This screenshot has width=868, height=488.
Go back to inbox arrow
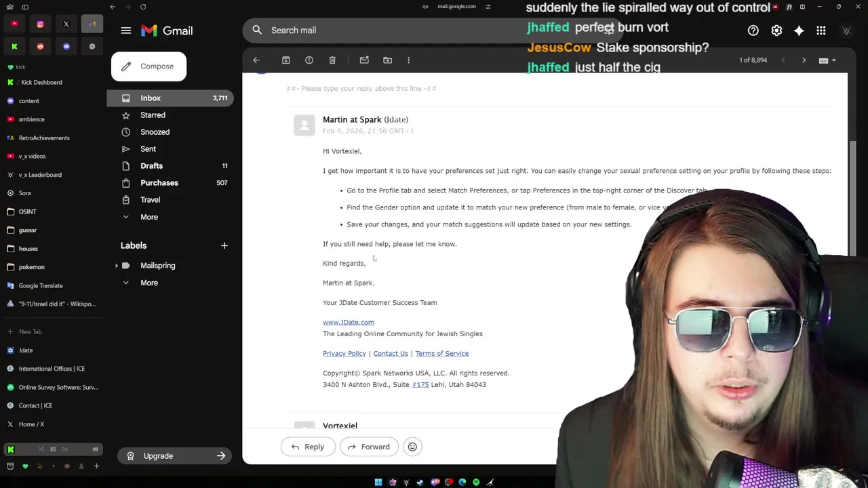[256, 60]
